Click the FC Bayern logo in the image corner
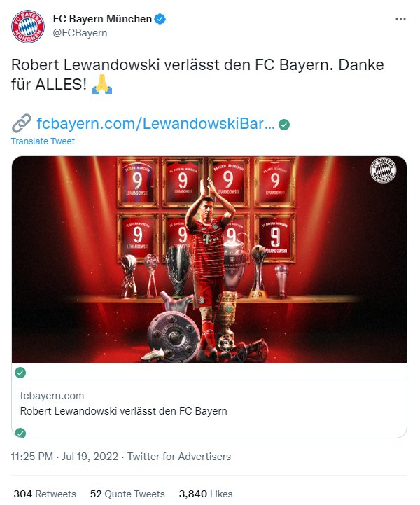The height and width of the screenshot is (505, 420). pos(383,170)
